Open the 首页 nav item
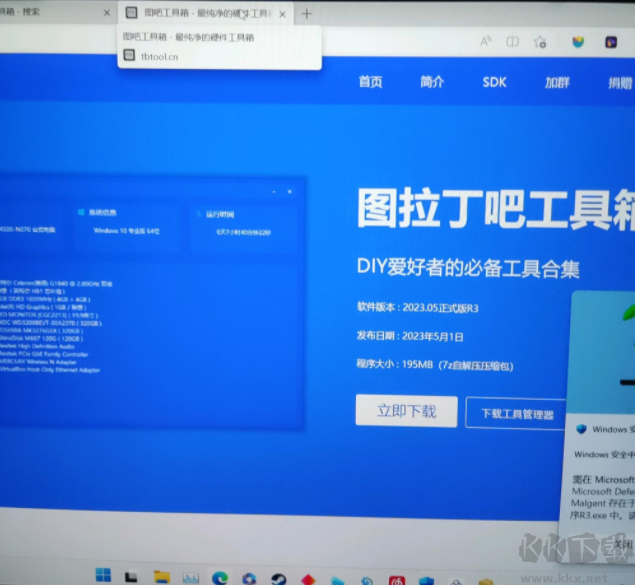The width and height of the screenshot is (635, 585). (370, 82)
